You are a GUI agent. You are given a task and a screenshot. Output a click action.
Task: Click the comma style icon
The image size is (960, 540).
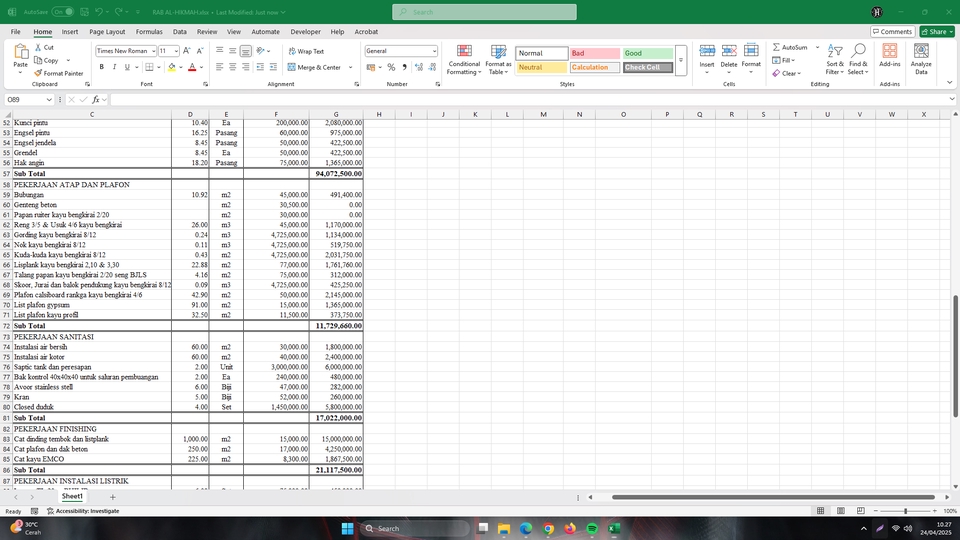click(404, 67)
